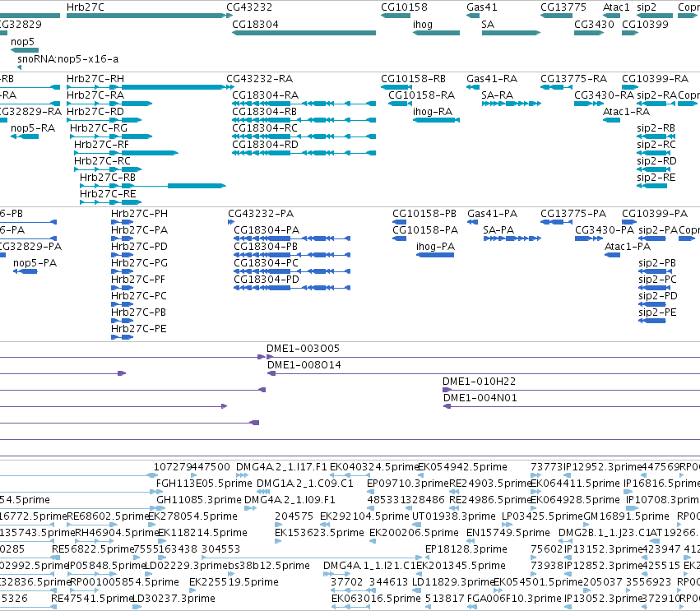This screenshot has height=611, width=700.
Task: Click protein ihog-PA label
Action: (435, 247)
